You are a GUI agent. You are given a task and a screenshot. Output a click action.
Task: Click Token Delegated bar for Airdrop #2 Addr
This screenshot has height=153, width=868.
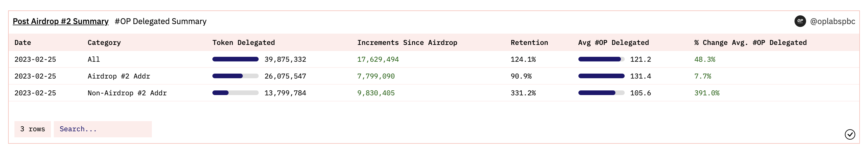tap(236, 76)
